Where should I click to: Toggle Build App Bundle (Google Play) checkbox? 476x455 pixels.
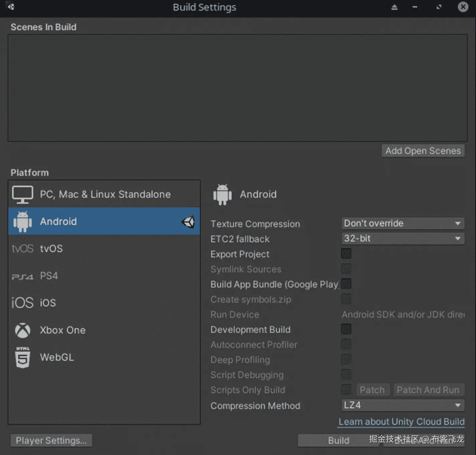[346, 284]
